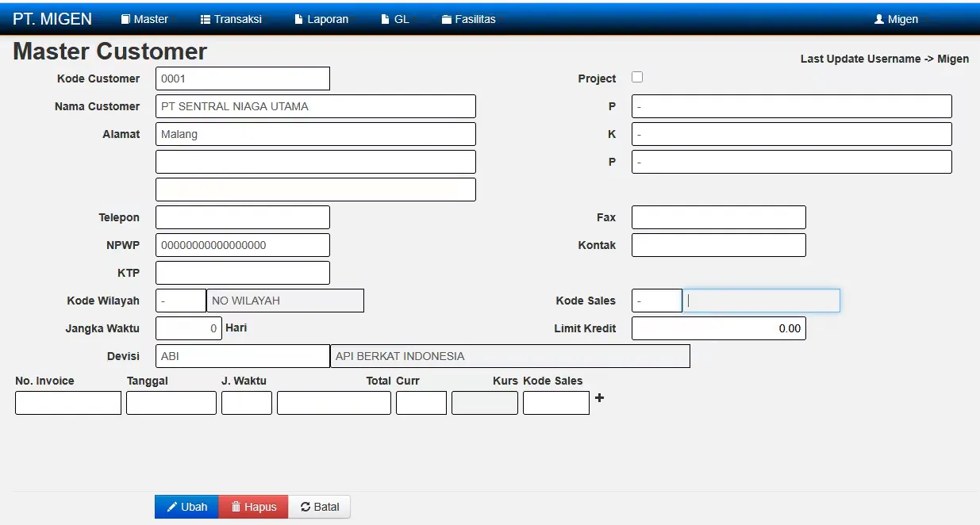The image size is (980, 525).
Task: Focus the Kontak input field
Action: click(x=719, y=245)
